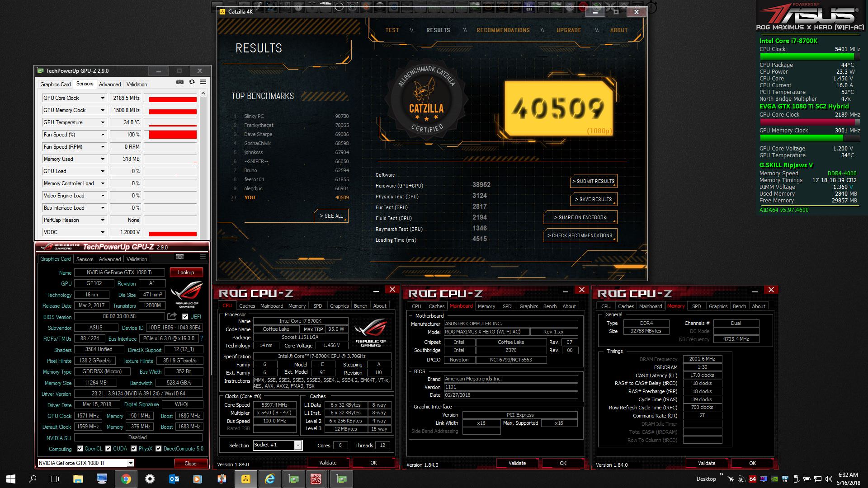Click Validate in the CPU-Z Mainboard window
This screenshot has width=868, height=488.
[x=517, y=463]
